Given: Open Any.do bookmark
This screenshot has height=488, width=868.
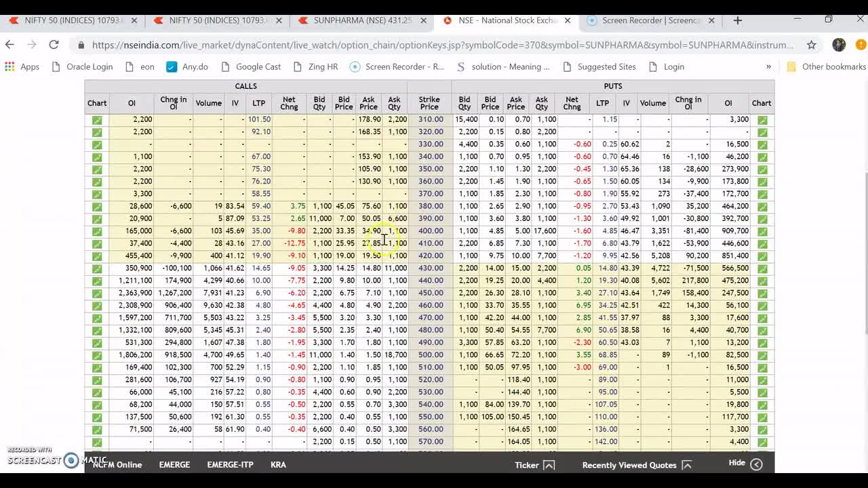Looking at the screenshot, I should [186, 66].
